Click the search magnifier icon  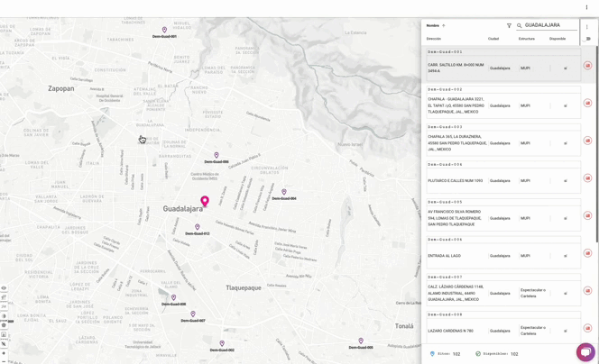coord(519,25)
